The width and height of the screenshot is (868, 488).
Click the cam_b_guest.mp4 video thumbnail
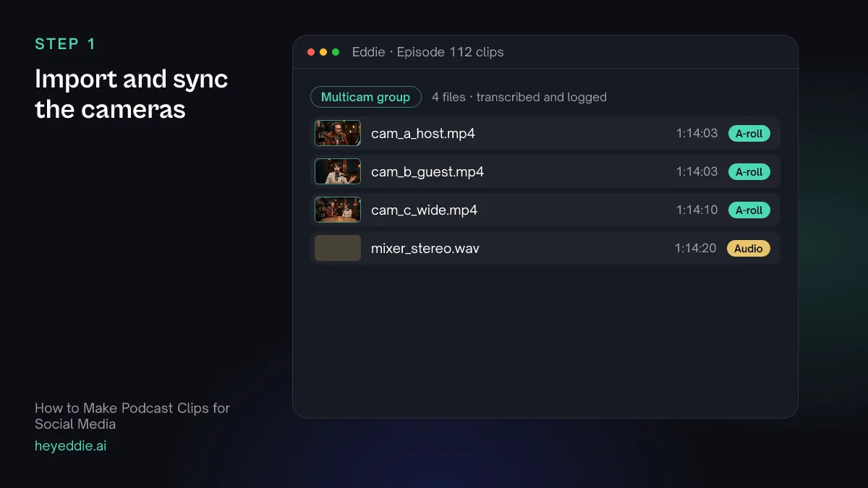[x=338, y=171]
